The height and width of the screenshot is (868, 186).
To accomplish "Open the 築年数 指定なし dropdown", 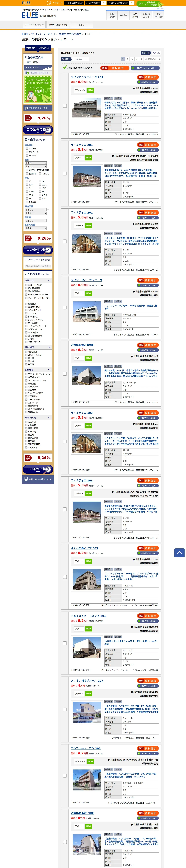I will click(36, 221).
